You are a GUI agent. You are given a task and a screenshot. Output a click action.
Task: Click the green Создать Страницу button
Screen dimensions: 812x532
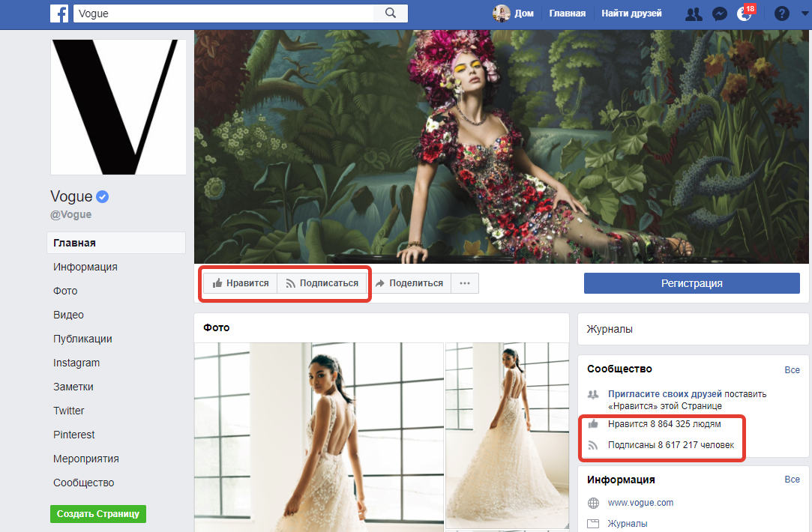tap(98, 514)
